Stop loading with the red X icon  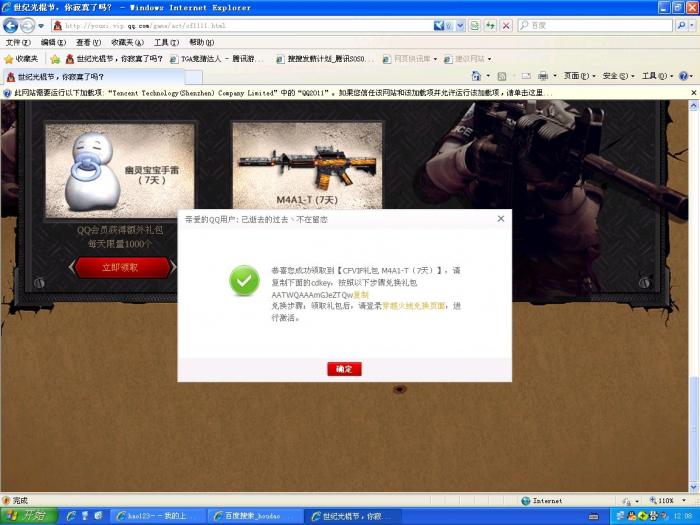point(506,26)
